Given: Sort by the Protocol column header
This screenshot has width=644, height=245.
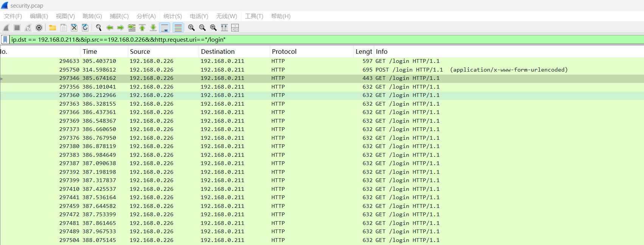Looking at the screenshot, I should 312,51.
